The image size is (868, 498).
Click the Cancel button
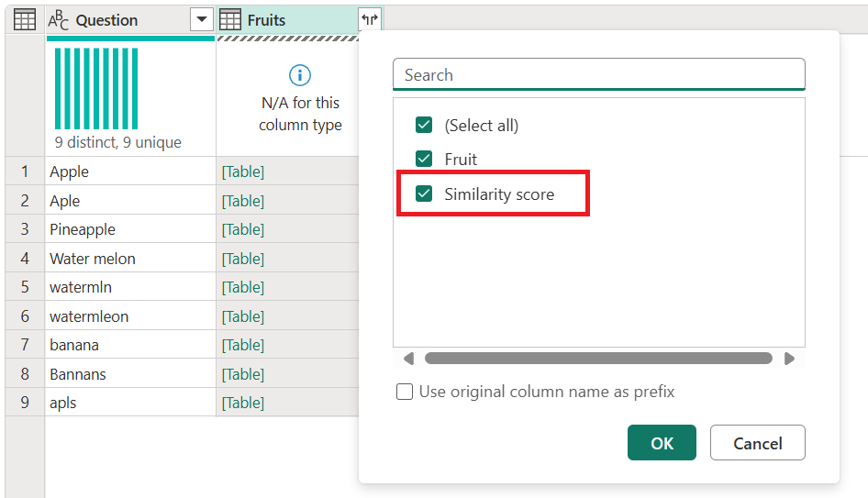click(x=757, y=443)
